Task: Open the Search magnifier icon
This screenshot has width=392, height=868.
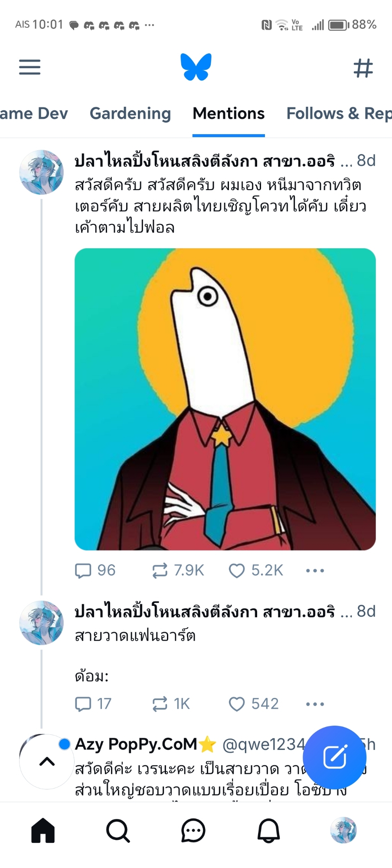Action: [118, 831]
